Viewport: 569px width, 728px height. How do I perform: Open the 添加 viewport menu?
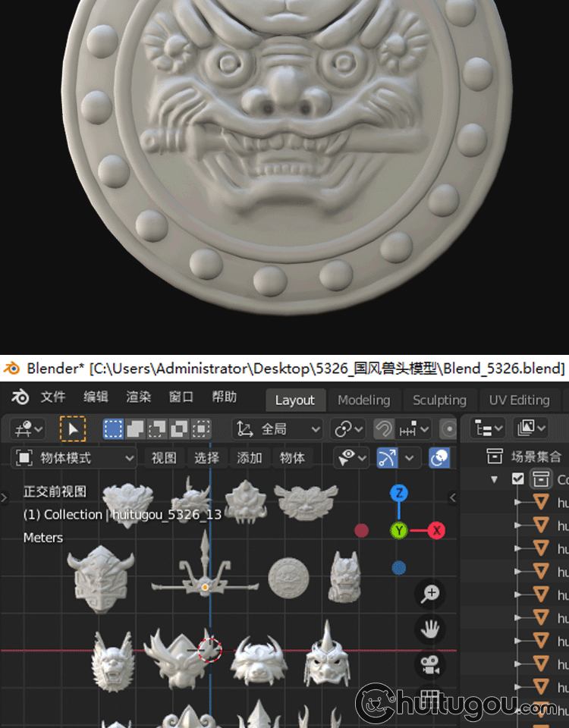[250, 458]
